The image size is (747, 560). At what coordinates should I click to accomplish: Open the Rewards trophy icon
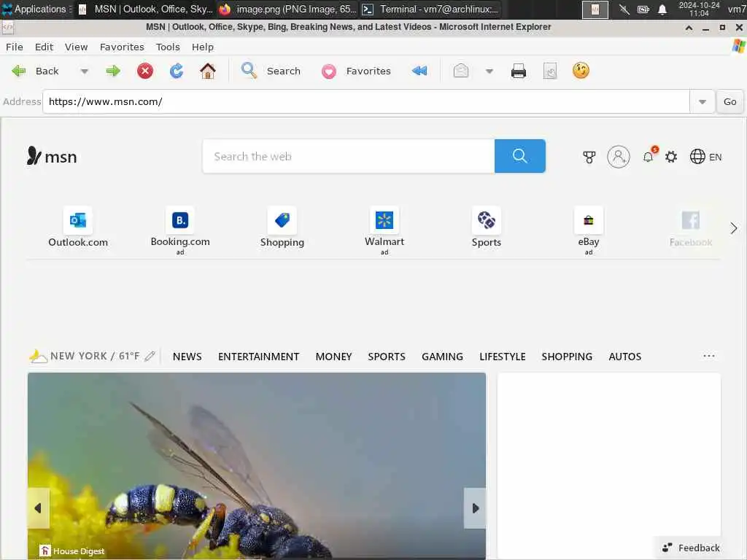pyautogui.click(x=589, y=157)
